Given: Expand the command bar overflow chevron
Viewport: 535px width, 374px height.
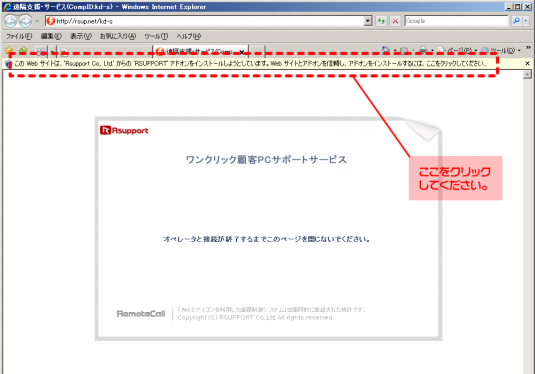Looking at the screenshot, I should pos(528,48).
